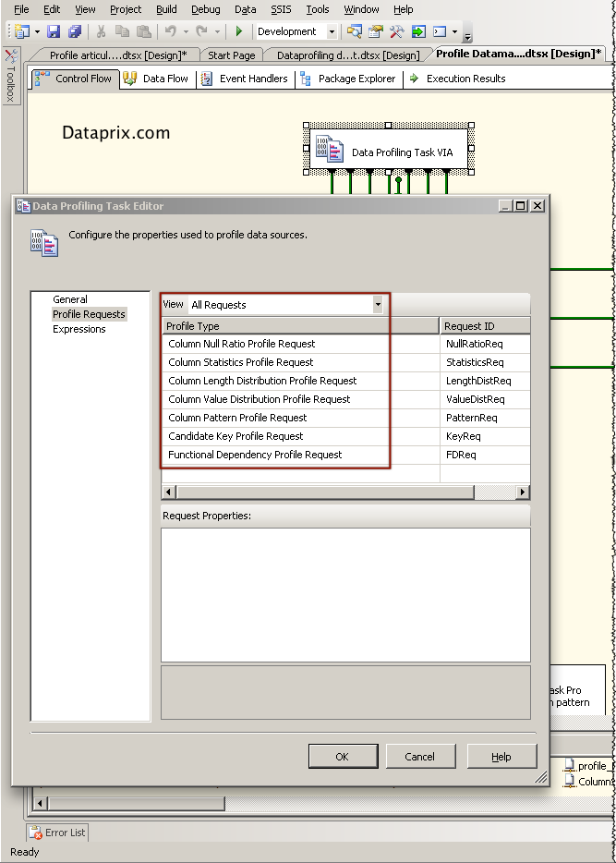This screenshot has height=863, width=616.
Task: Click the Toolbox hammer-and-wrench toolbar icon
Action: (396, 31)
